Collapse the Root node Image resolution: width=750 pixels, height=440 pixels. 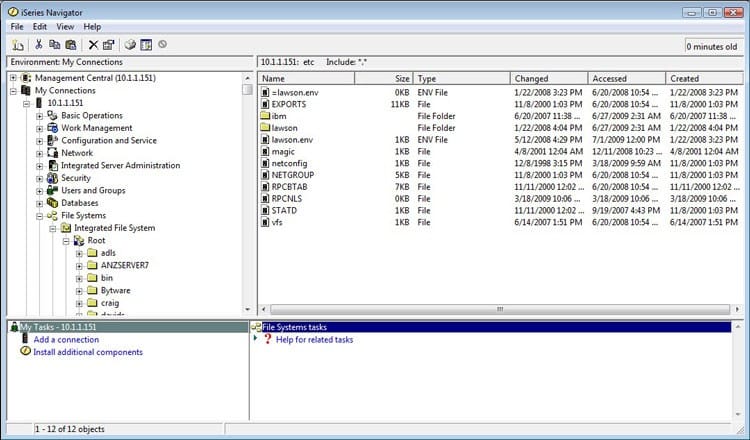pyautogui.click(x=66, y=241)
